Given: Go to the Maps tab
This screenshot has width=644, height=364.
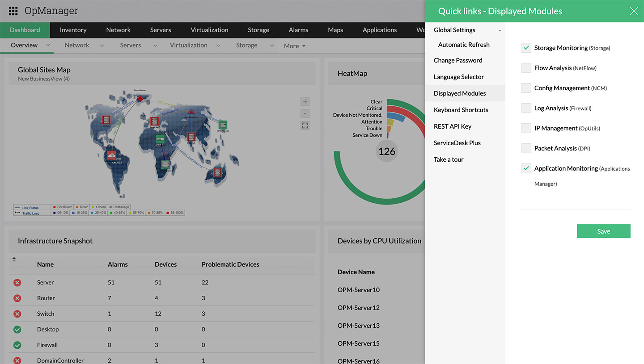Looking at the screenshot, I should pos(335,30).
